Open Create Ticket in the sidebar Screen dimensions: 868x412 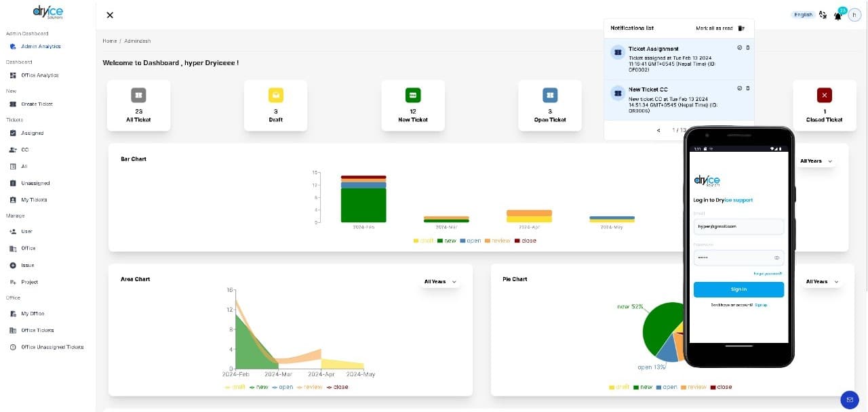tap(36, 104)
